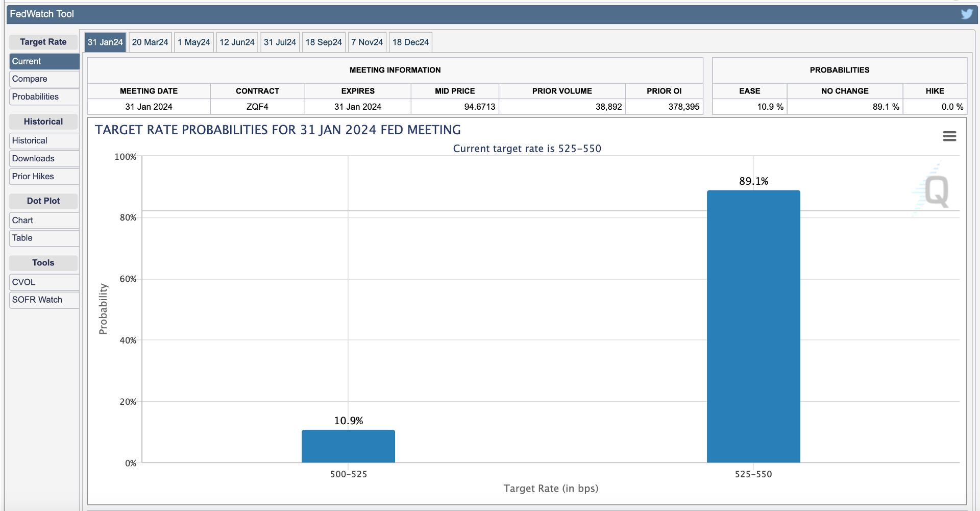The width and height of the screenshot is (980, 511).
Task: Click the EASE probability 10.9 % cell
Action: tap(750, 107)
